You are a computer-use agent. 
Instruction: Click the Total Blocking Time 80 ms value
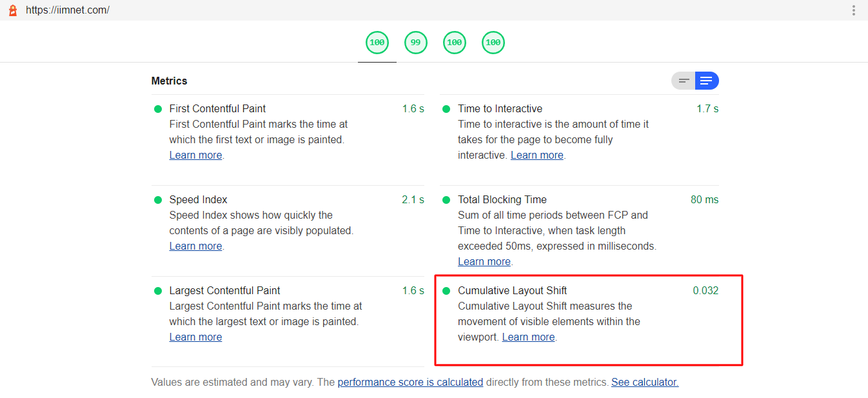704,200
